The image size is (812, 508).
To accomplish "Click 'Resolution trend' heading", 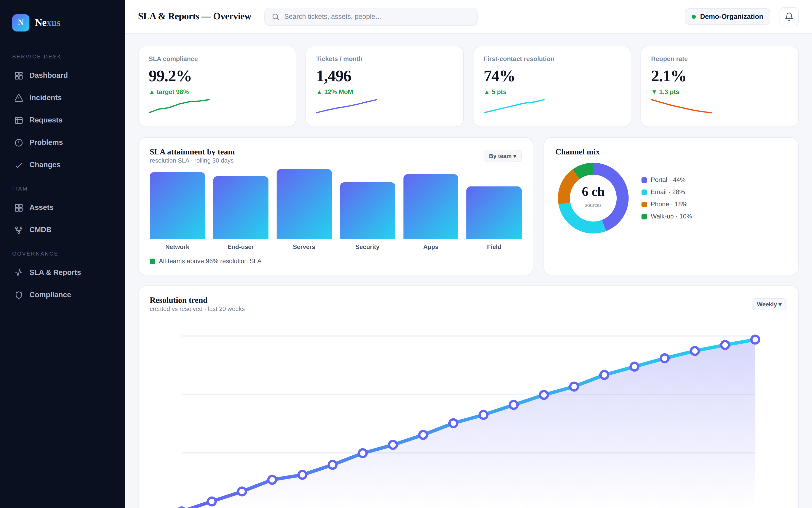I will click(178, 300).
